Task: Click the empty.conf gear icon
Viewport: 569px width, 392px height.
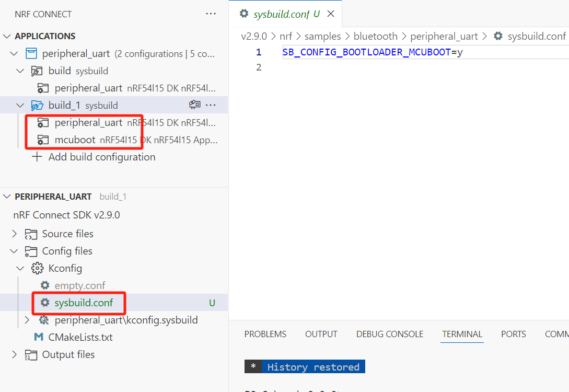Action: coord(44,285)
